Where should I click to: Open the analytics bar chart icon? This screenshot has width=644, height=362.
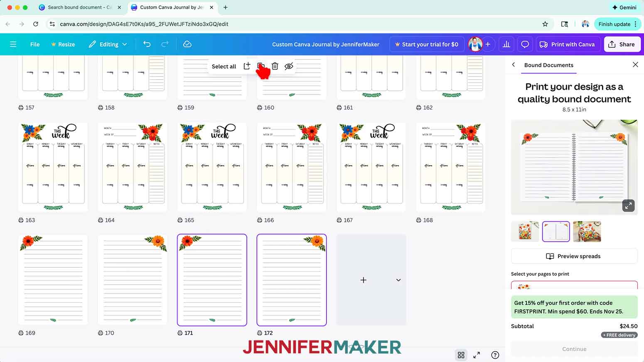(506, 44)
